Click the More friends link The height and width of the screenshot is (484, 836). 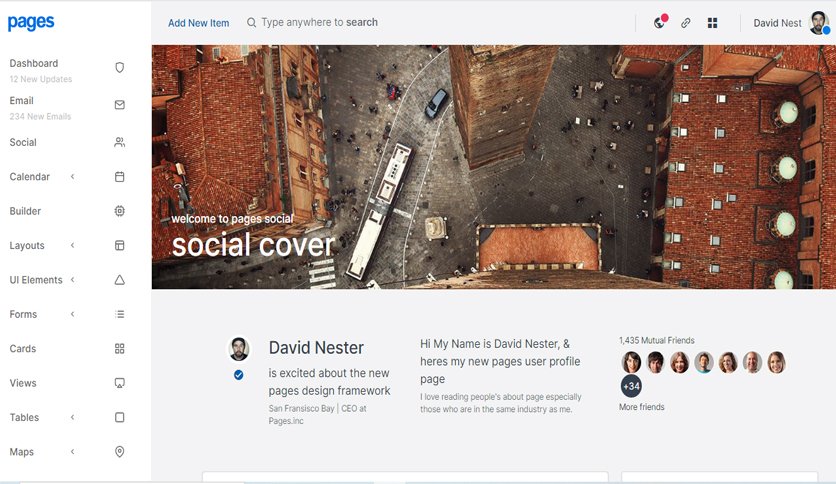[641, 407]
